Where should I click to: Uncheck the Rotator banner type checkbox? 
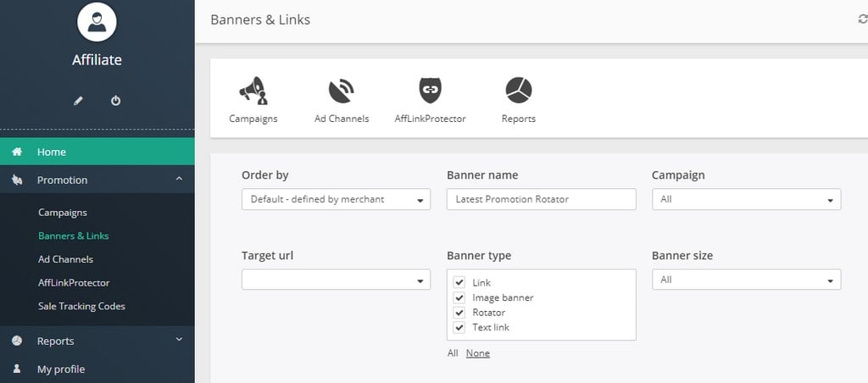[x=459, y=313]
